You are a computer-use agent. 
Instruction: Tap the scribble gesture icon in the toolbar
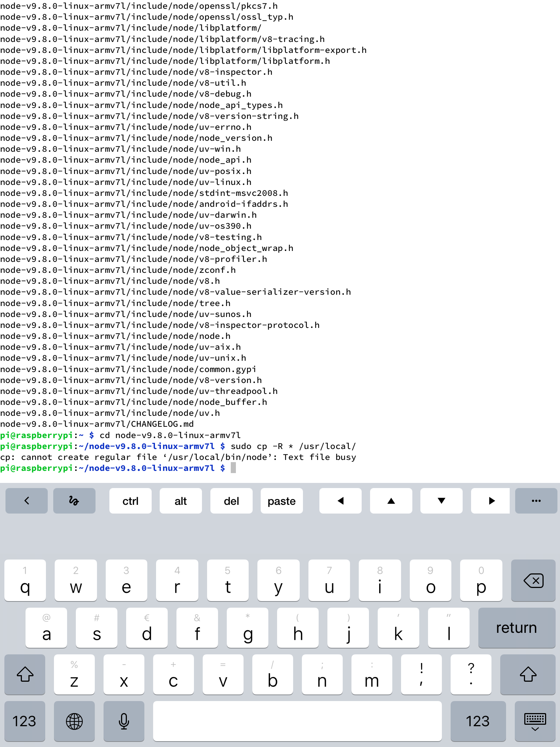[x=74, y=501]
